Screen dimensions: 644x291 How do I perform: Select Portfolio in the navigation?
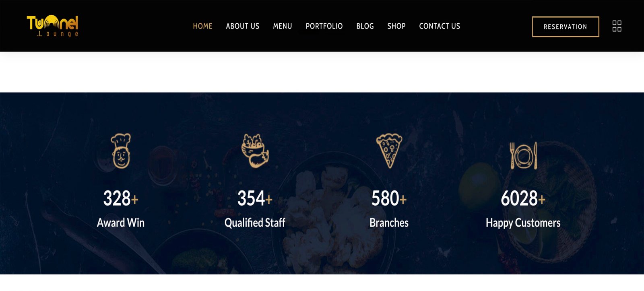click(x=324, y=26)
